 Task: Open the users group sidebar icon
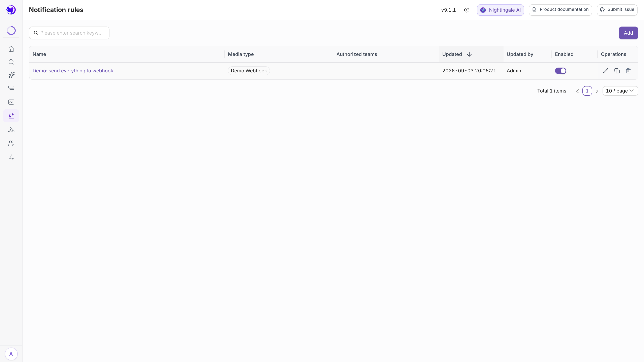point(11,143)
